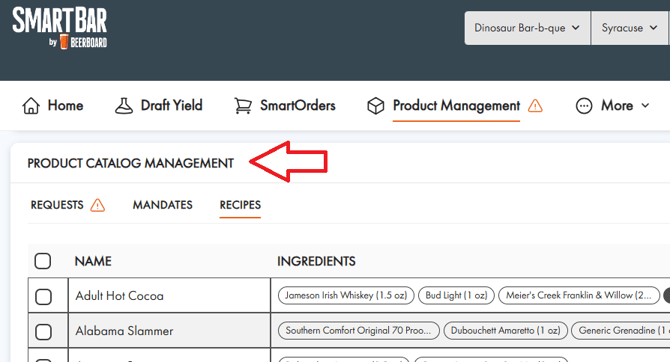Click the Home house icon
The width and height of the screenshot is (670, 362).
[x=31, y=106]
